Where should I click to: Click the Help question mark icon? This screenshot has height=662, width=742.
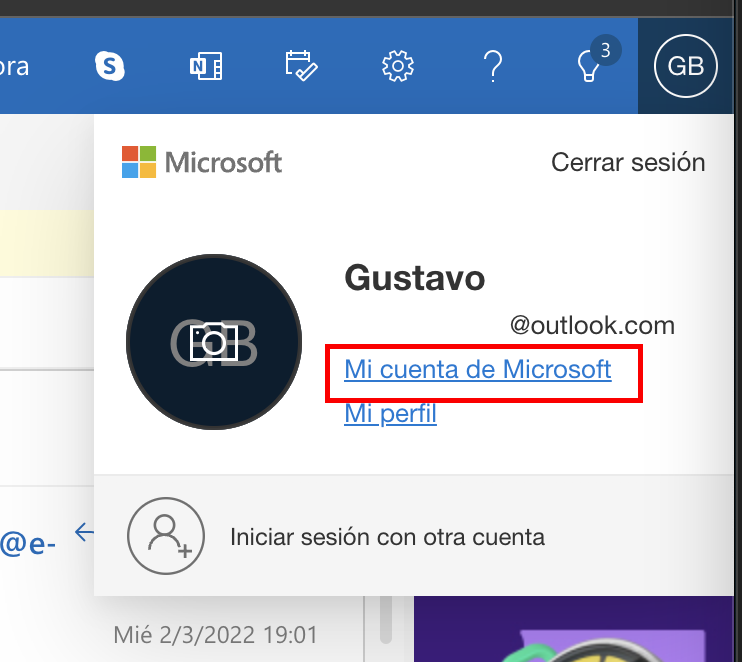[492, 66]
